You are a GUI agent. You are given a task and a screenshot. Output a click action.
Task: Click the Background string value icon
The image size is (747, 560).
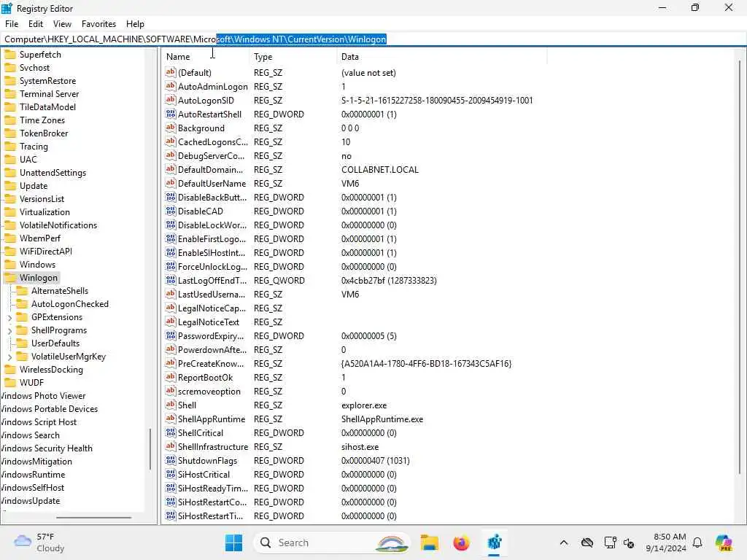tap(171, 128)
